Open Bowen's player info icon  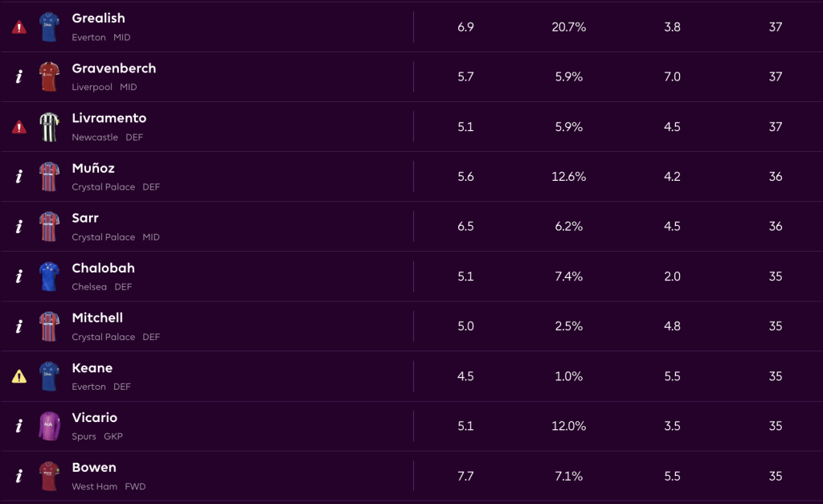tap(18, 476)
